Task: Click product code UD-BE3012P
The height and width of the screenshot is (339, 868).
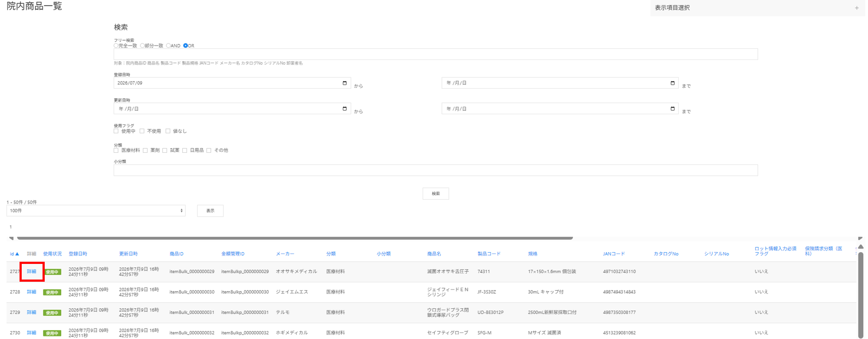Action: coord(490,313)
